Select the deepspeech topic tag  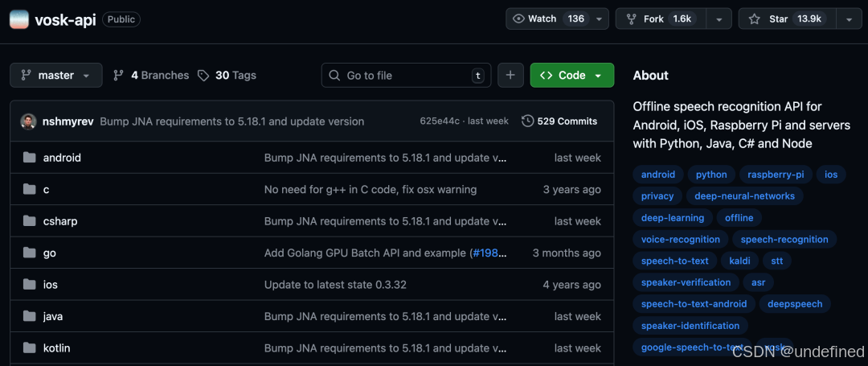tap(795, 304)
